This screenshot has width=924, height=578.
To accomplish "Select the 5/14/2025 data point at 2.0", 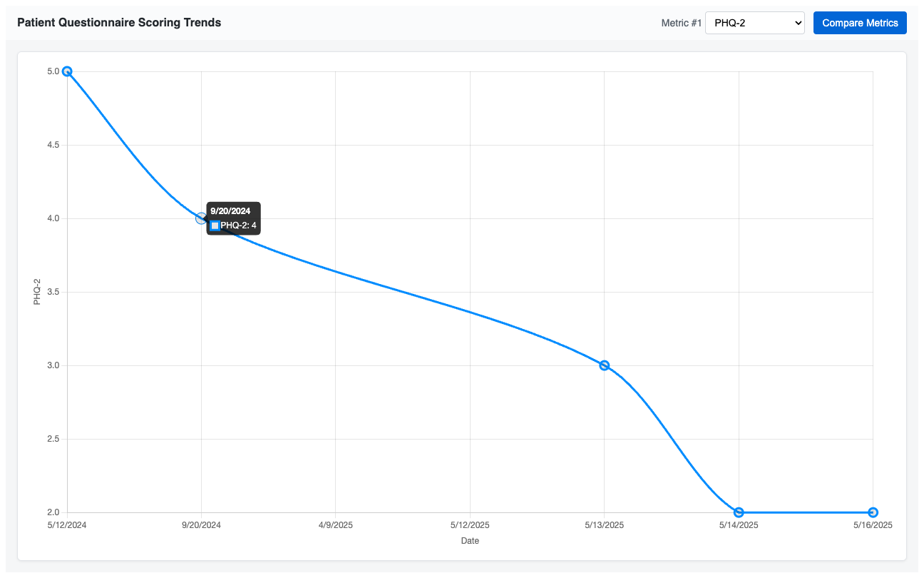I will pyautogui.click(x=739, y=512).
